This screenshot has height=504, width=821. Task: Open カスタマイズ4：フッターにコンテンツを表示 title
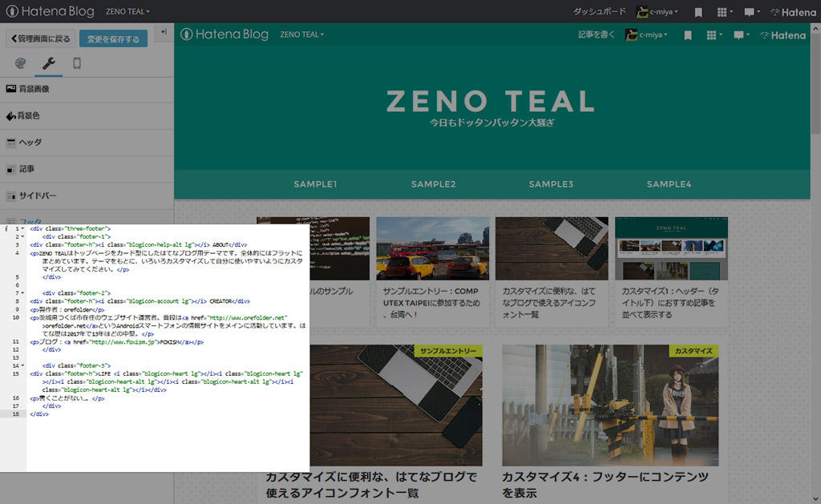605,485
